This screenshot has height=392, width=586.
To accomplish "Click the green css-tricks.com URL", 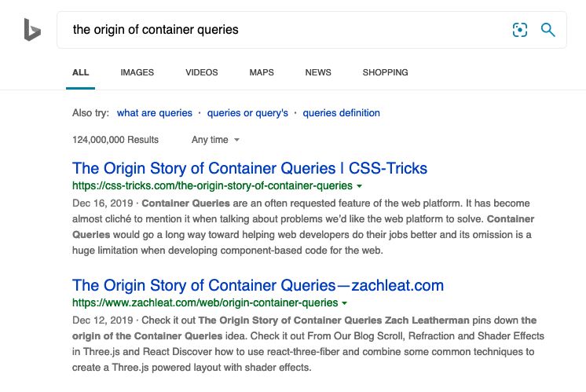I will point(212,185).
